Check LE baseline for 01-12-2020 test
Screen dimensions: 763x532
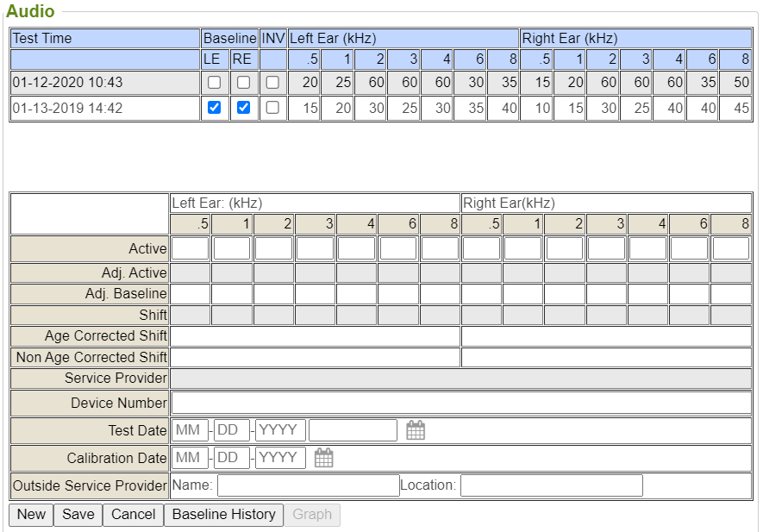215,83
